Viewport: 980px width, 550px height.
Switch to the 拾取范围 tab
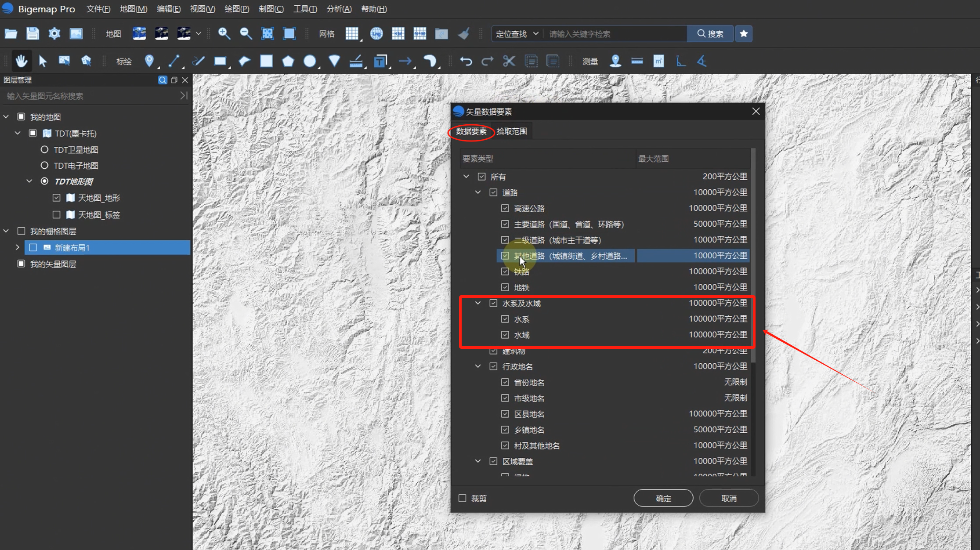(511, 131)
